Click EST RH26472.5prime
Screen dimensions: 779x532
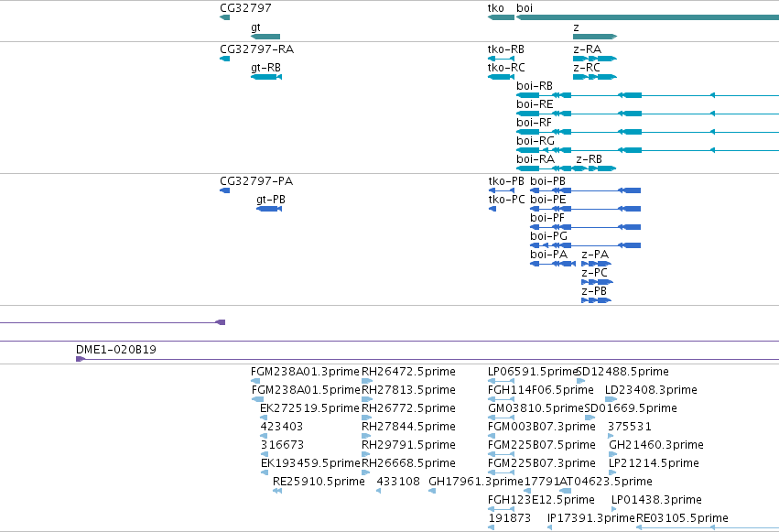pos(367,381)
